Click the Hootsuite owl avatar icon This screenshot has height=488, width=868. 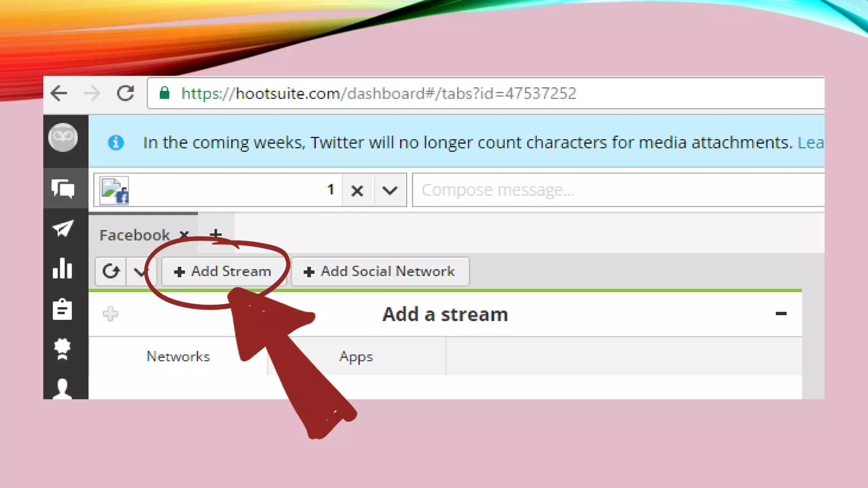pyautogui.click(x=63, y=137)
